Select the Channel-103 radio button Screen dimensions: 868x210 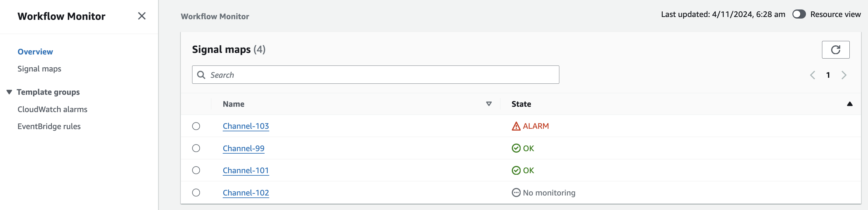coord(196,126)
